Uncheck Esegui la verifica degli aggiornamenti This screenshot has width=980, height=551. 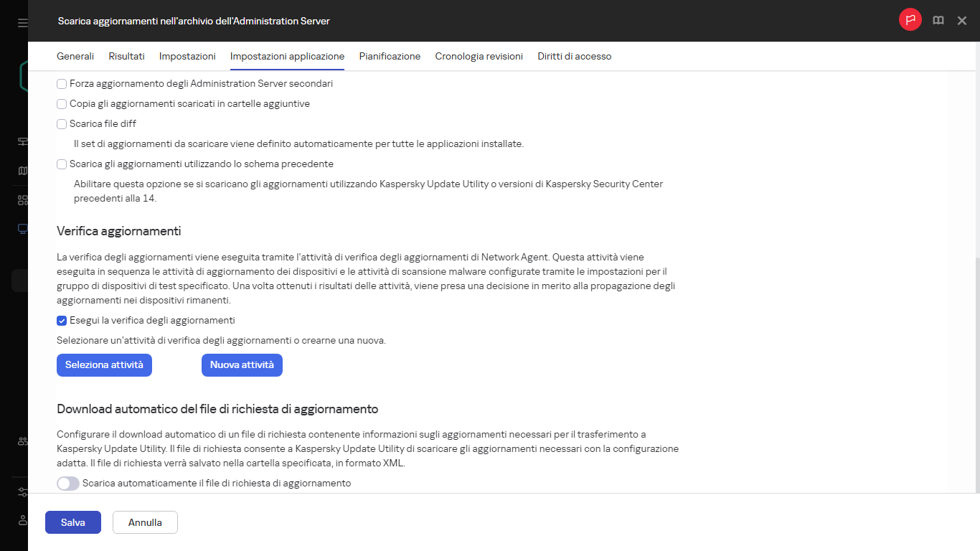62,321
